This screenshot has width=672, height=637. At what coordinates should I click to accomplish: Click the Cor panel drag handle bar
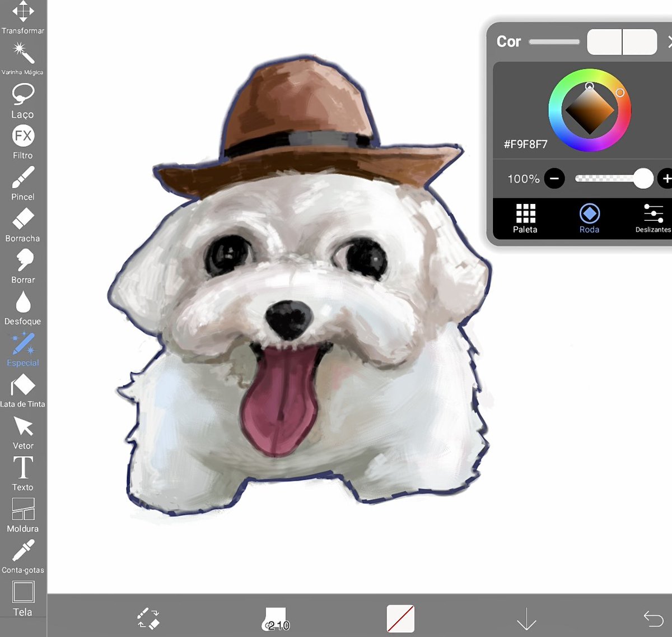click(554, 41)
